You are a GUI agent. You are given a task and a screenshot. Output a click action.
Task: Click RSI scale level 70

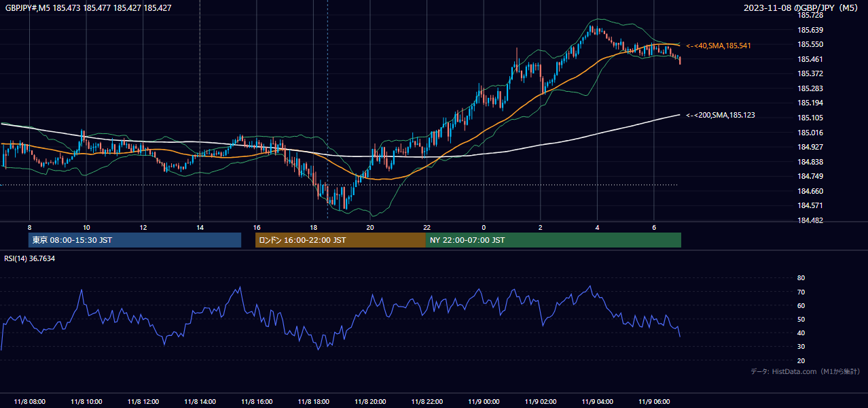(x=801, y=292)
